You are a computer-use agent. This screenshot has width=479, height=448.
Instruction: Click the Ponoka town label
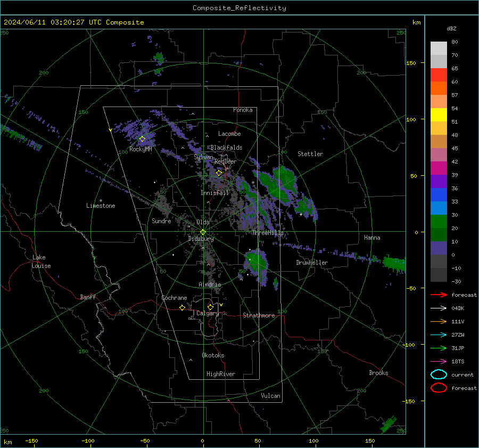pyautogui.click(x=243, y=110)
